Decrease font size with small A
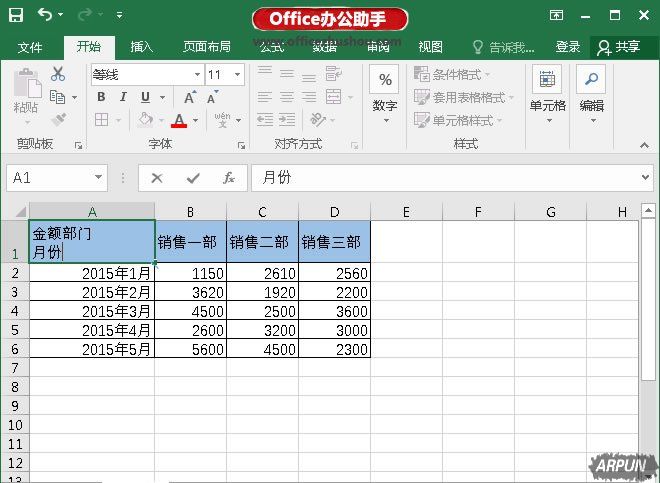Viewport: 660px width, 483px height. pos(213,97)
